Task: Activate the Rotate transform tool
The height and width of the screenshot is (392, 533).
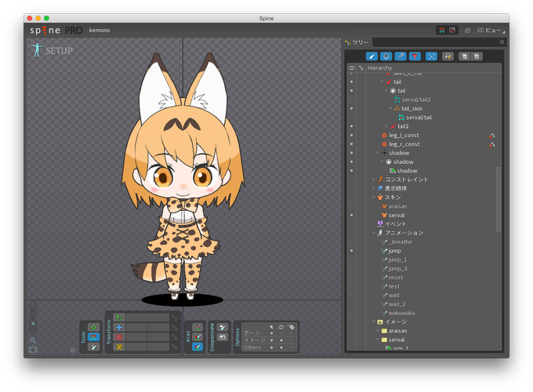Action: pos(119,318)
